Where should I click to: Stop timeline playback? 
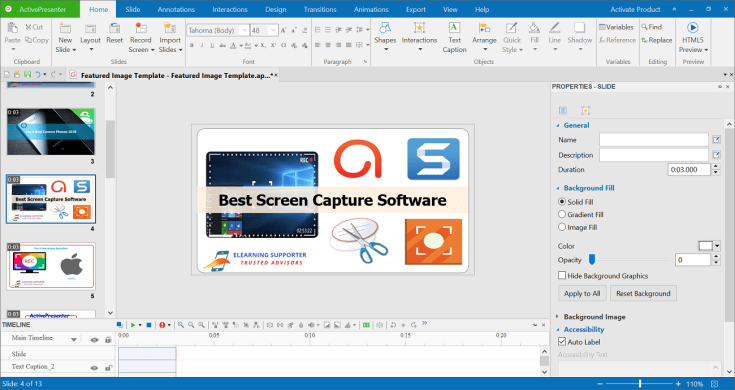click(x=149, y=325)
